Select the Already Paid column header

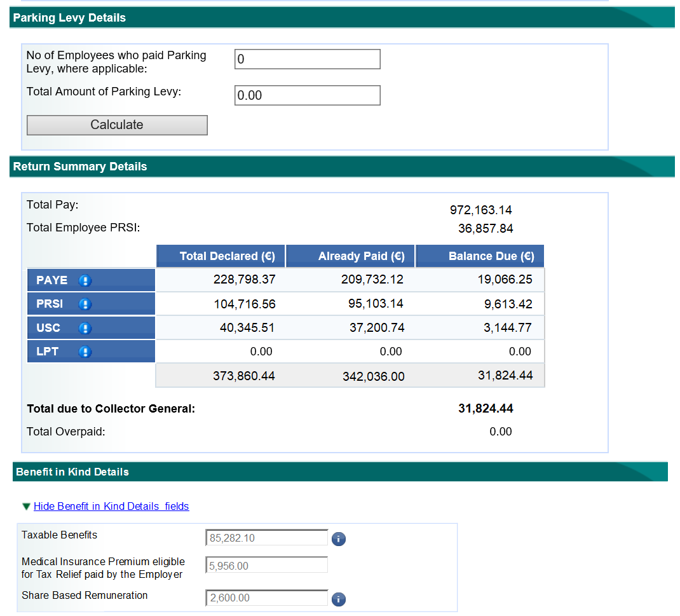point(351,256)
